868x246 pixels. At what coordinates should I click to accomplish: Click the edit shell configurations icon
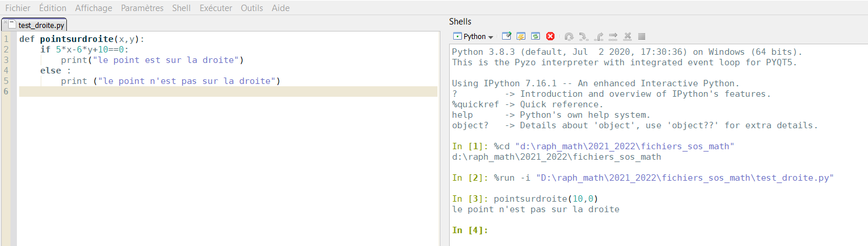tap(507, 36)
